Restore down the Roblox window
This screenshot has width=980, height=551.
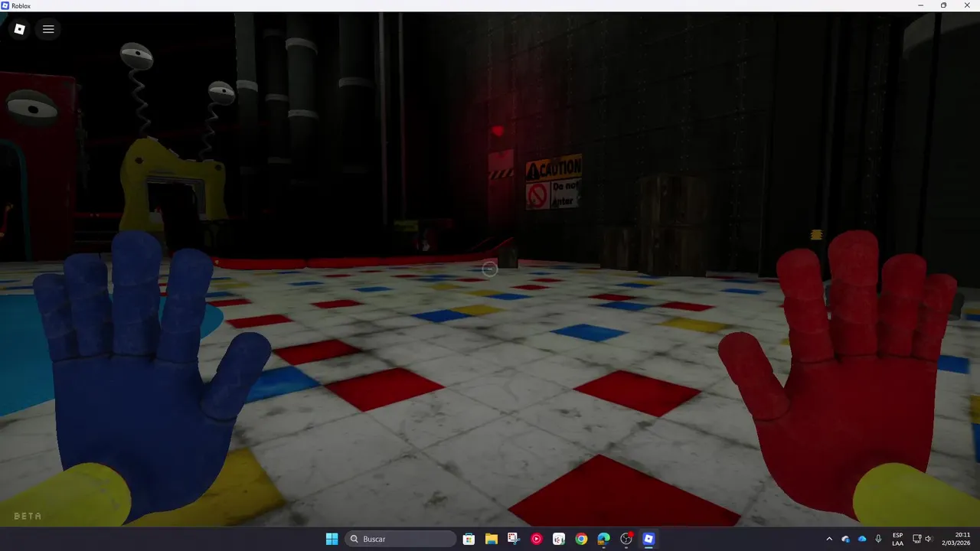click(x=943, y=5)
